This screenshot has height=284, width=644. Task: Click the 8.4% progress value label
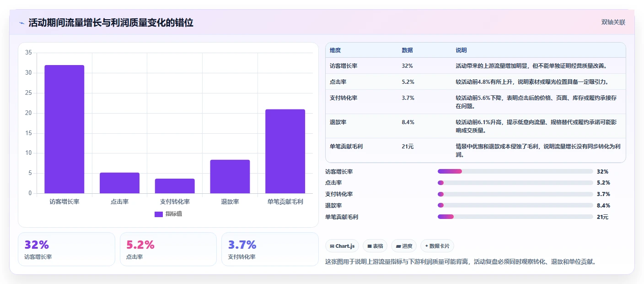point(603,206)
